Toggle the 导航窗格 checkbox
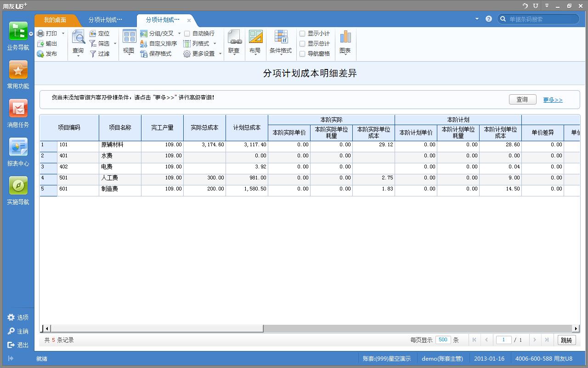The width and height of the screenshot is (588, 368). [302, 54]
